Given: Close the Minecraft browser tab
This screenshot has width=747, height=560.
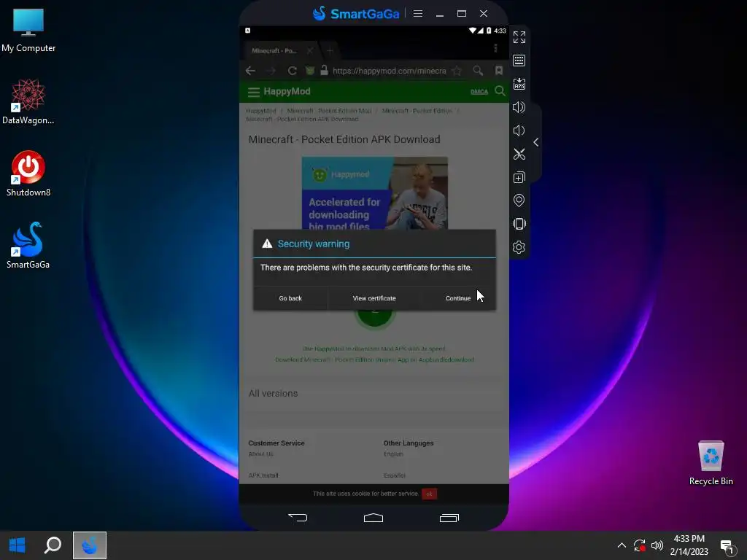Looking at the screenshot, I should click(x=309, y=50).
